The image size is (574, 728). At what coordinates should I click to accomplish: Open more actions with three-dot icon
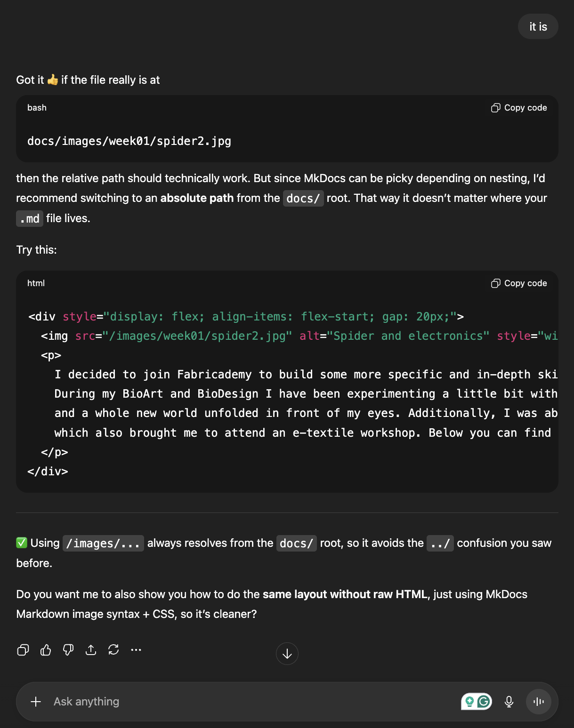136,650
